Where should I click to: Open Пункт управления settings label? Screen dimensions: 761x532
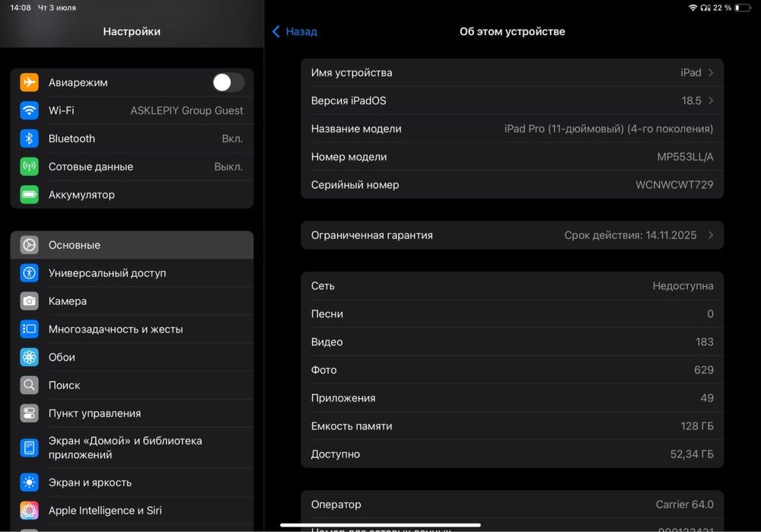pyautogui.click(x=94, y=413)
